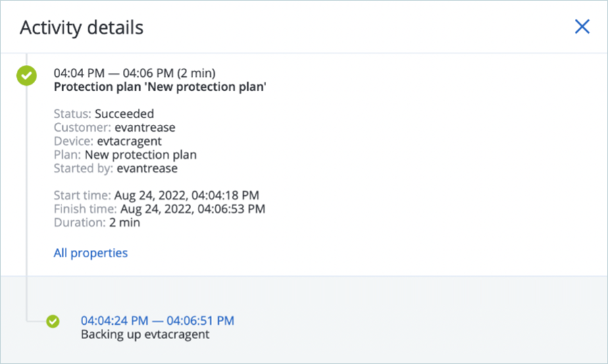Click the Backing up evtacragent text
The height and width of the screenshot is (364, 608).
[145, 334]
